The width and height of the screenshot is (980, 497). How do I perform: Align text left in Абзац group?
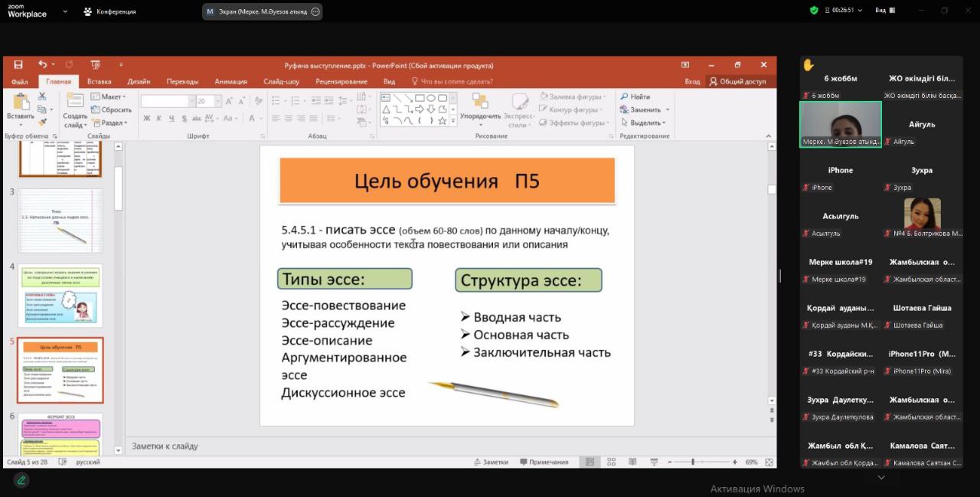point(275,119)
